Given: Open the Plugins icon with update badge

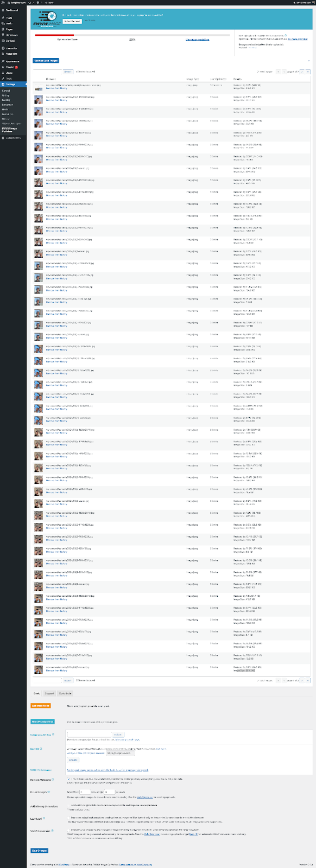Looking at the screenshot, I should coord(3,67).
